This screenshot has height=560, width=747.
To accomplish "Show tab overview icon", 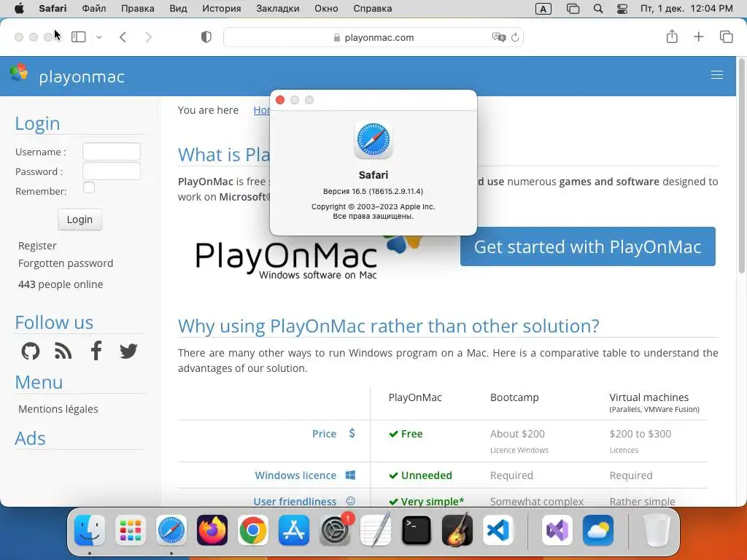I will coord(726,36).
